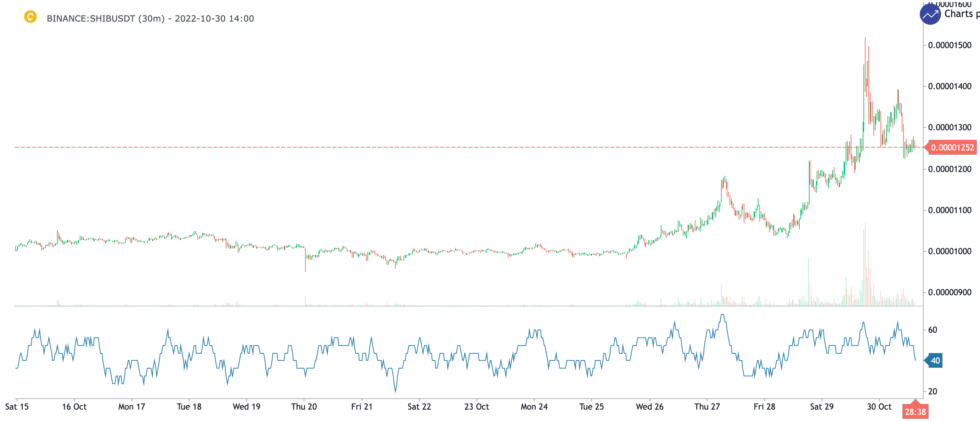
Task: Click the 20 level on the RSI axis
Action: tap(933, 392)
